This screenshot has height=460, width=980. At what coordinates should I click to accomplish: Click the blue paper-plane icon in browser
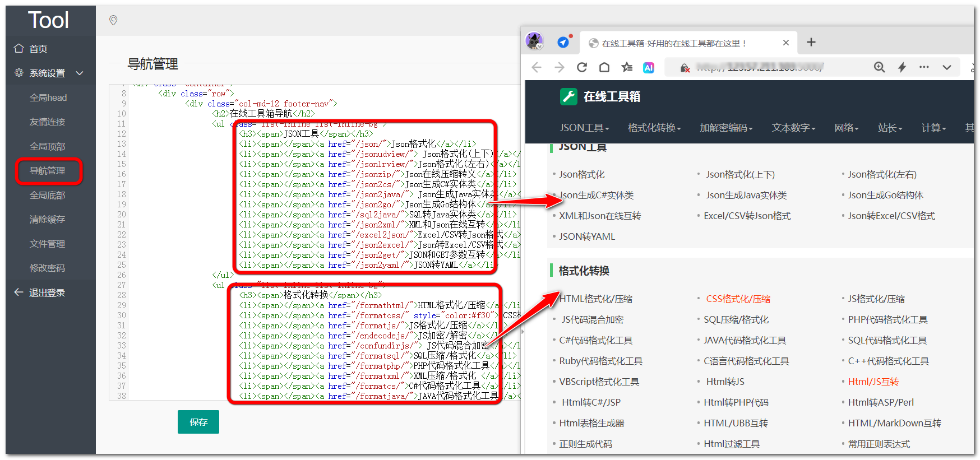coord(564,43)
